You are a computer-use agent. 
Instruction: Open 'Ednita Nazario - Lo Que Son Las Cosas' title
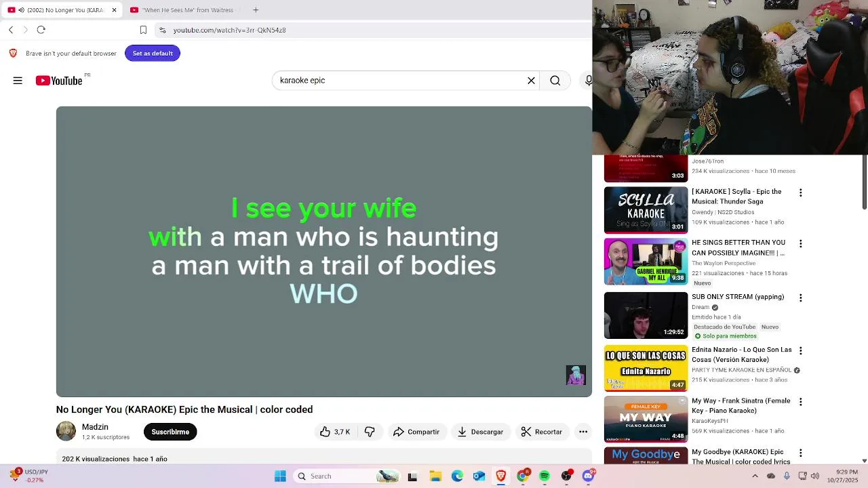(x=742, y=354)
